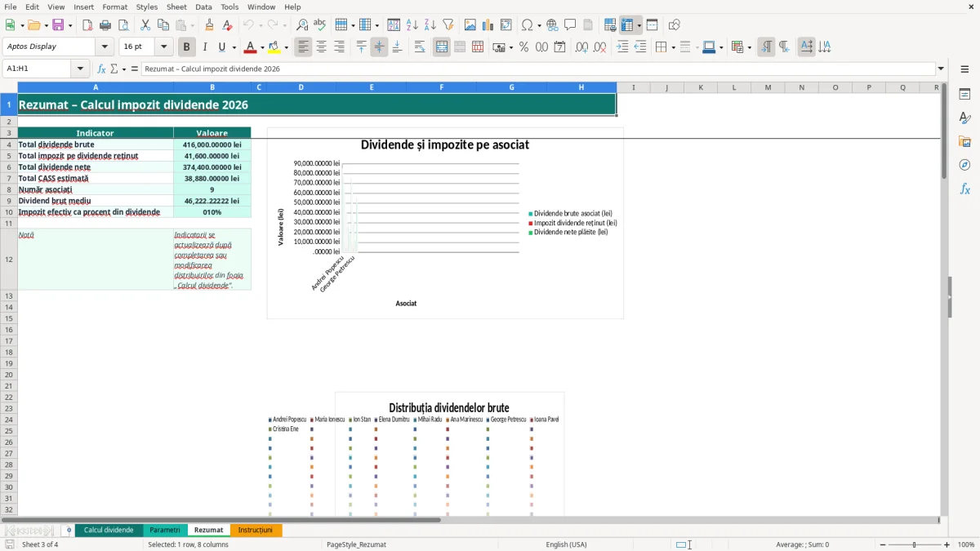The height and width of the screenshot is (551, 980).
Task: Switch to the Instrucțiuni sheet tab
Action: point(256,531)
